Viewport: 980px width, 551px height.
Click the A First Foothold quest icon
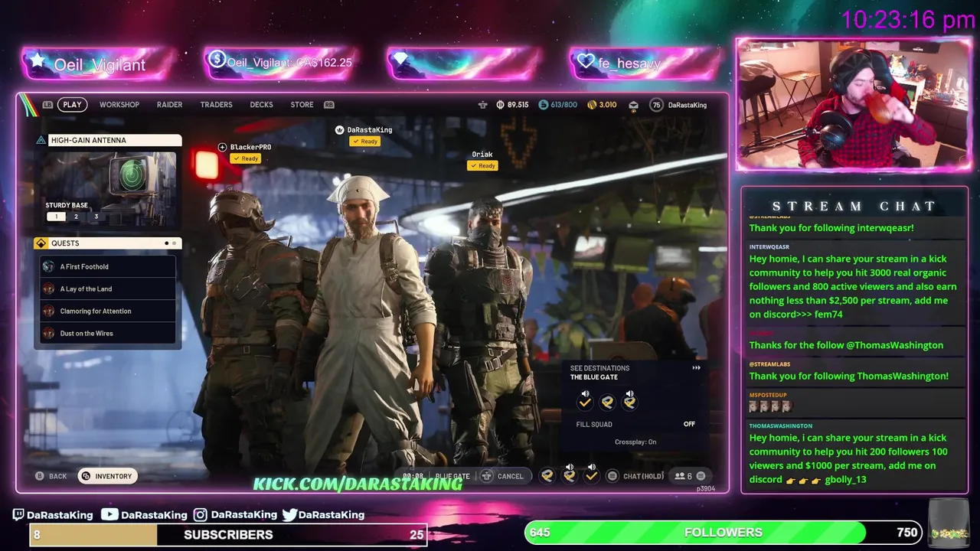click(49, 266)
